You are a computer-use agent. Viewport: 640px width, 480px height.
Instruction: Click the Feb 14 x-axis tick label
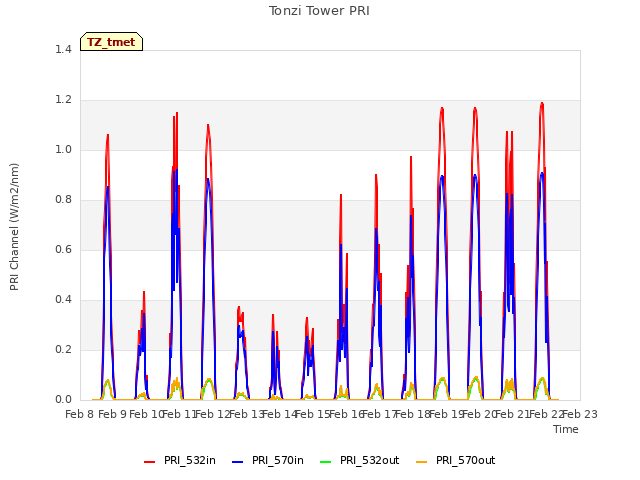pyautogui.click(x=280, y=414)
